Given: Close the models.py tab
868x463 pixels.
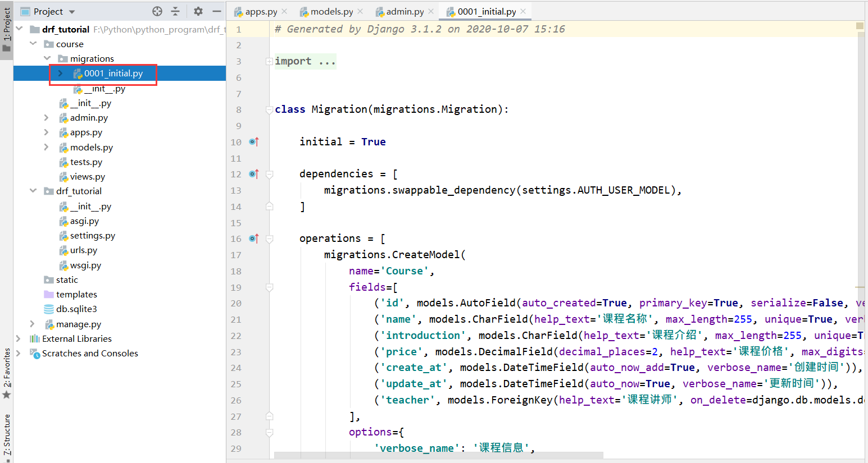Looking at the screenshot, I should 360,11.
